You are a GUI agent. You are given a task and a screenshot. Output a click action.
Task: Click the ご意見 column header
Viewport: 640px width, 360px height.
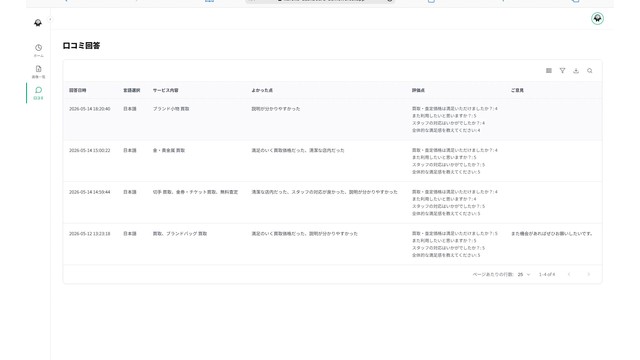[517, 90]
